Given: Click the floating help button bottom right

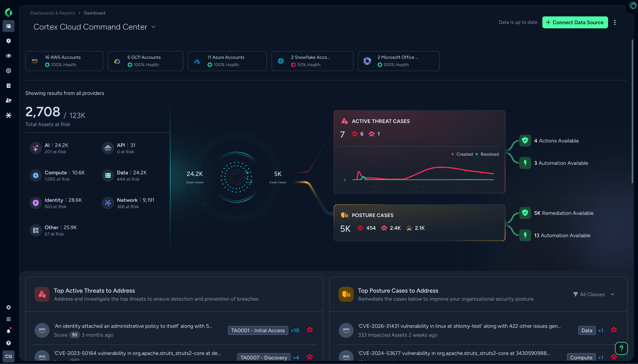Looking at the screenshot, I should point(621,348).
